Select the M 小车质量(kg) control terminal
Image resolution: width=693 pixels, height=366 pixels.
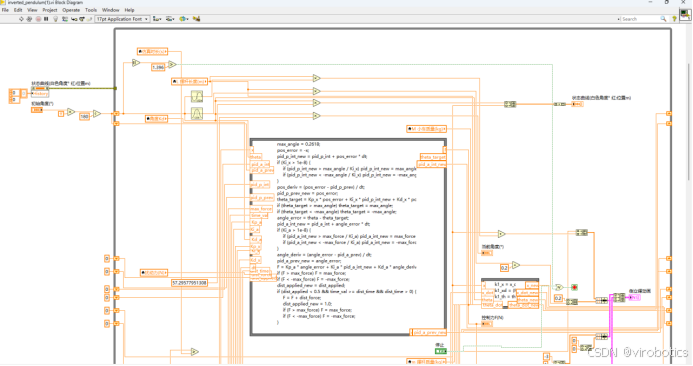click(x=426, y=129)
